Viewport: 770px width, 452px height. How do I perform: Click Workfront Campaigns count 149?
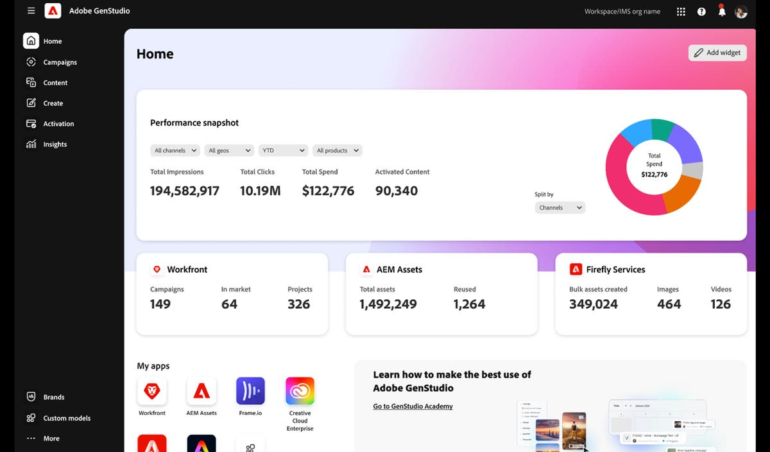(160, 304)
